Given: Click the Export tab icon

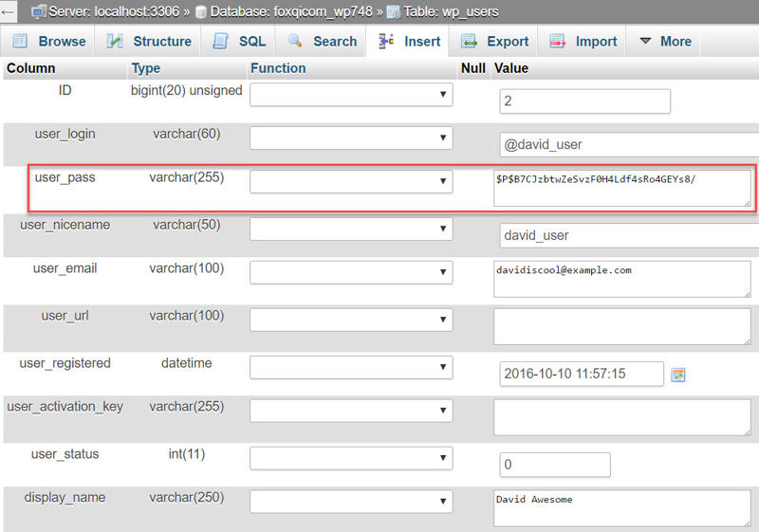Looking at the screenshot, I should (x=469, y=41).
